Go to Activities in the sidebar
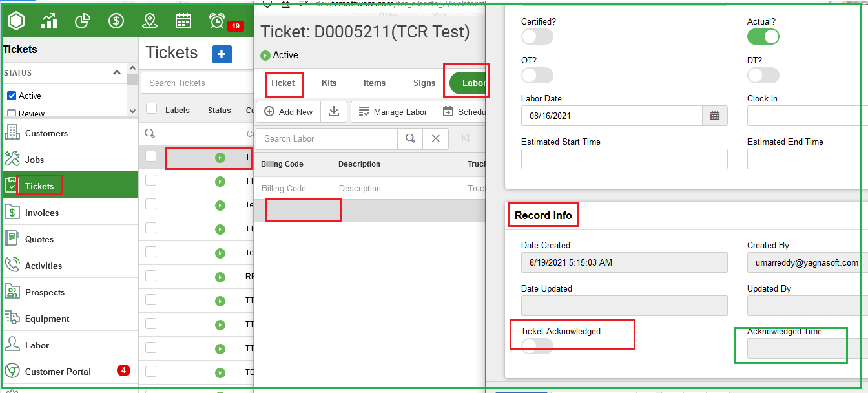 69,266
